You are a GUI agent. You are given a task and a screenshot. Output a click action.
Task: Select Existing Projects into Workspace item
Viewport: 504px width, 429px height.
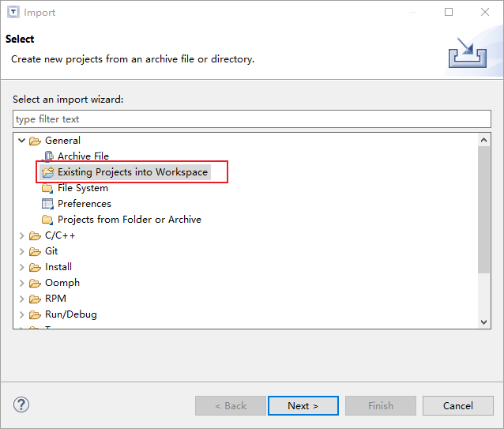tap(132, 172)
